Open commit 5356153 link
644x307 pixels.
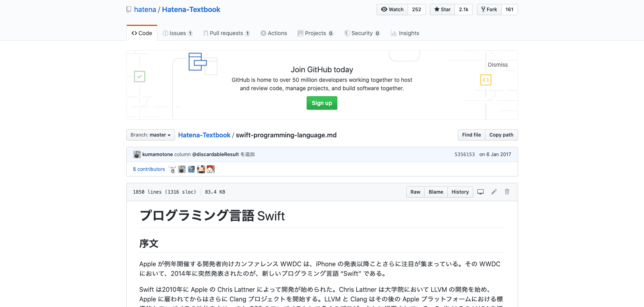click(465, 154)
